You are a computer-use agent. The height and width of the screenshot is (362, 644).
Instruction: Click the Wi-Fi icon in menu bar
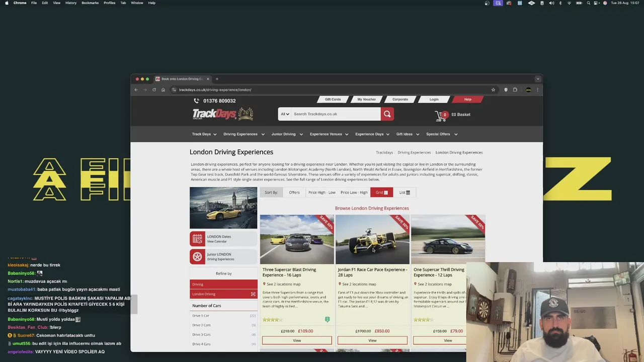point(570,3)
